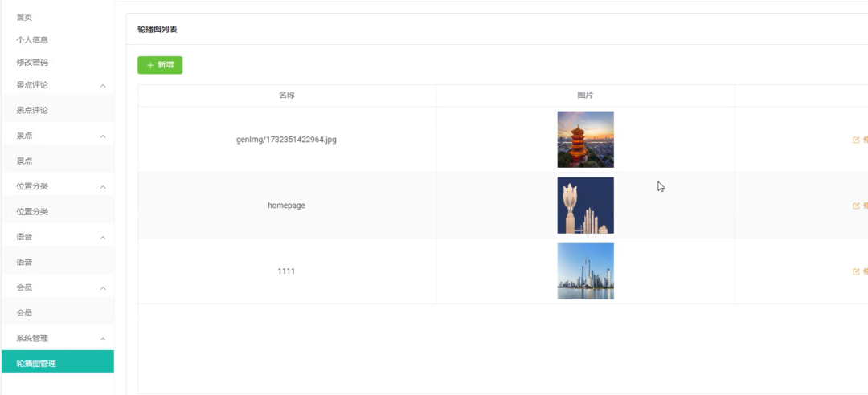The height and width of the screenshot is (395, 868).
Task: Collapse the 景点 group chevron
Action: [x=103, y=136]
